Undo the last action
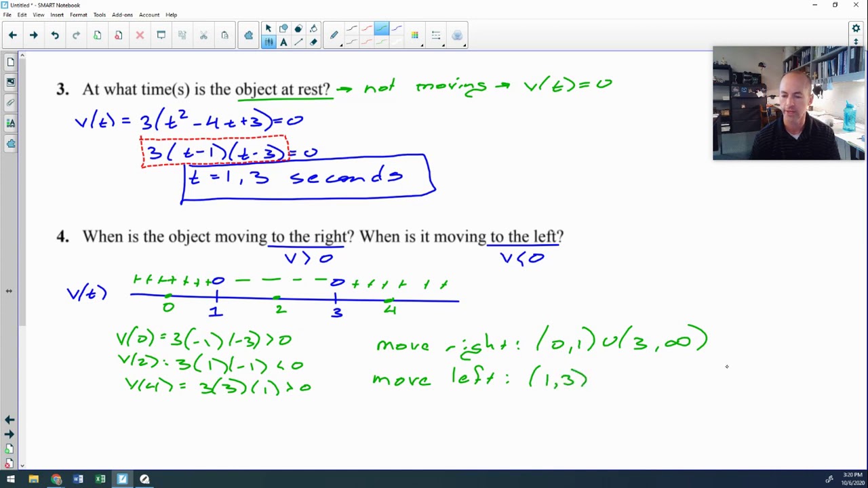The height and width of the screenshot is (488, 868). click(55, 35)
